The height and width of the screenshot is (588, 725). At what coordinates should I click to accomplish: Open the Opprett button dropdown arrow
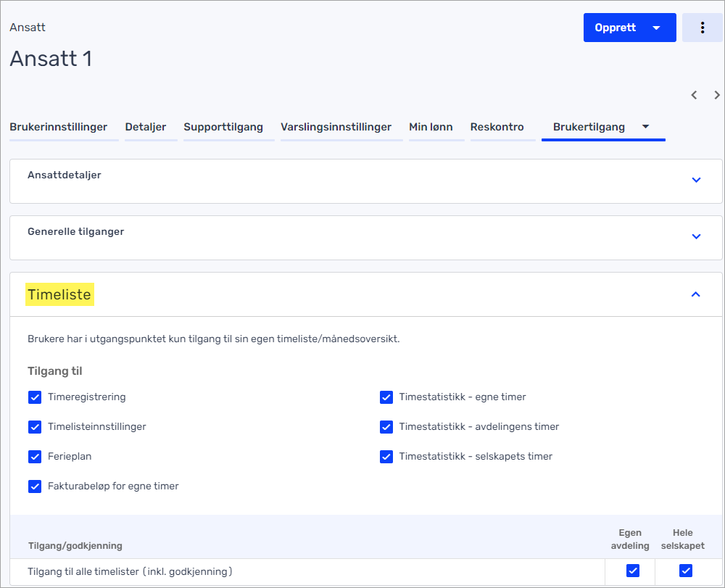656,28
